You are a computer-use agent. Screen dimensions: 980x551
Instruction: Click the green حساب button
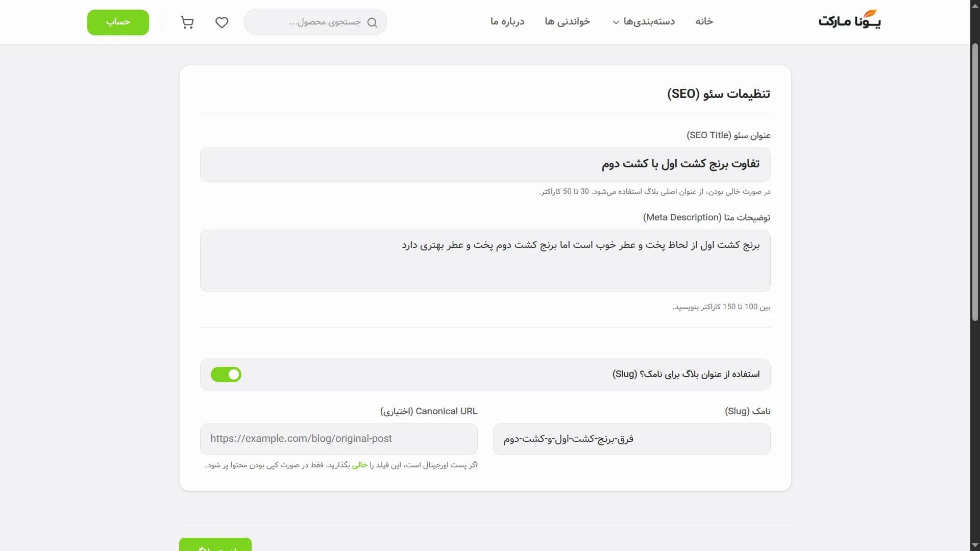click(x=118, y=22)
